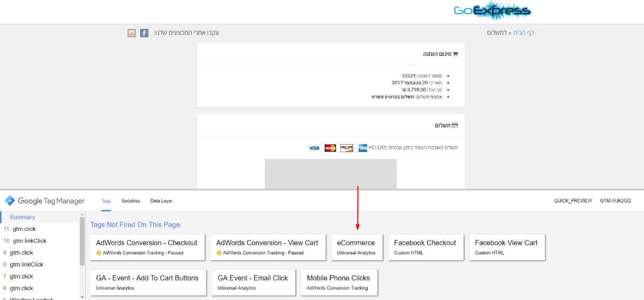This screenshot has width=644, height=300.
Task: Open the AdWords Conversion - View Cart tag card
Action: point(268,247)
